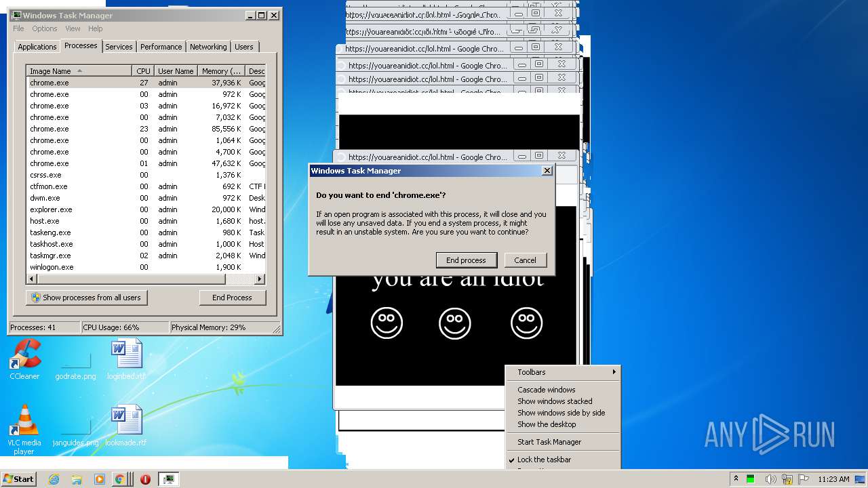Select chrome.exe row using 16,972 K

146,106
